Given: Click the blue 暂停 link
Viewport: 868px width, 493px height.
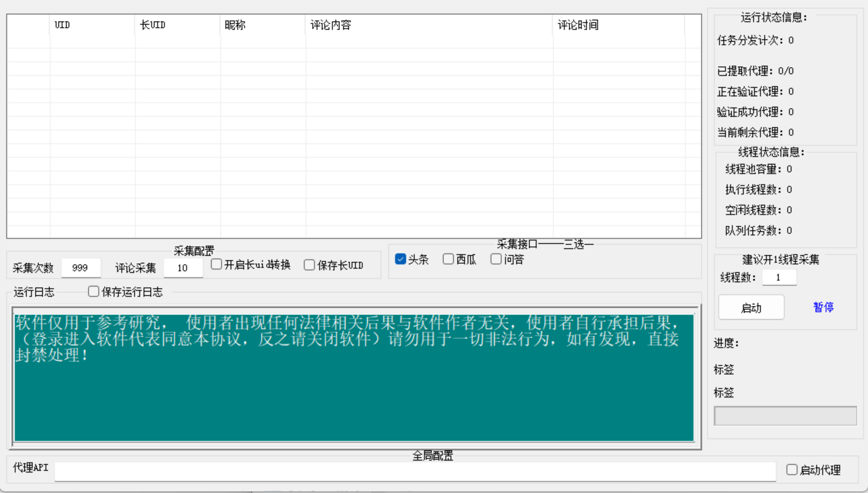Looking at the screenshot, I should pos(823,307).
